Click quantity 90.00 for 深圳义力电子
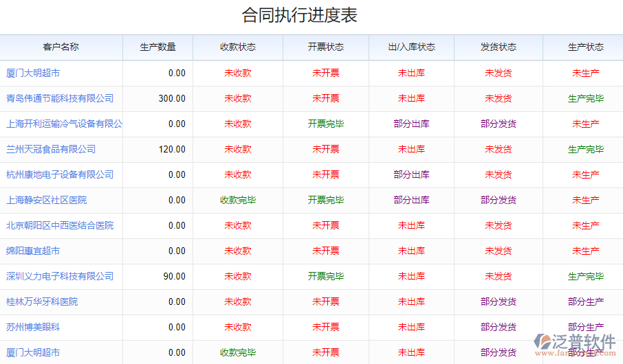The height and width of the screenshot is (364, 623). coord(174,276)
